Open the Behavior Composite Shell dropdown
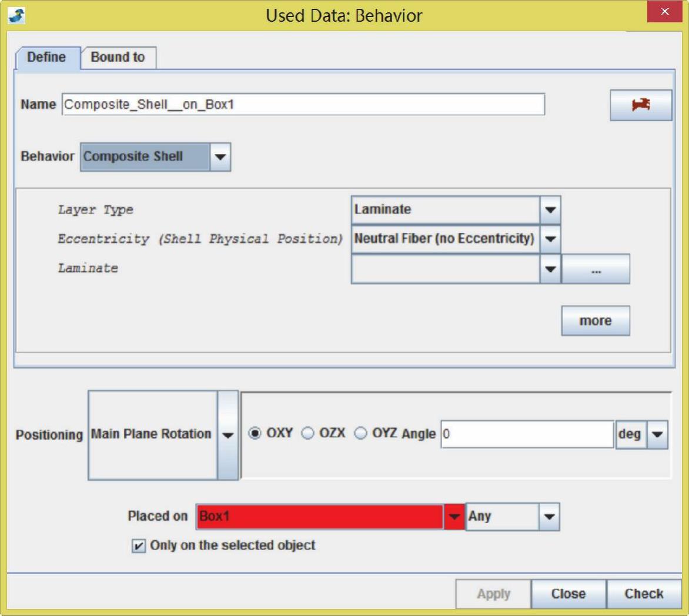This screenshot has height=616, width=689. (x=219, y=157)
